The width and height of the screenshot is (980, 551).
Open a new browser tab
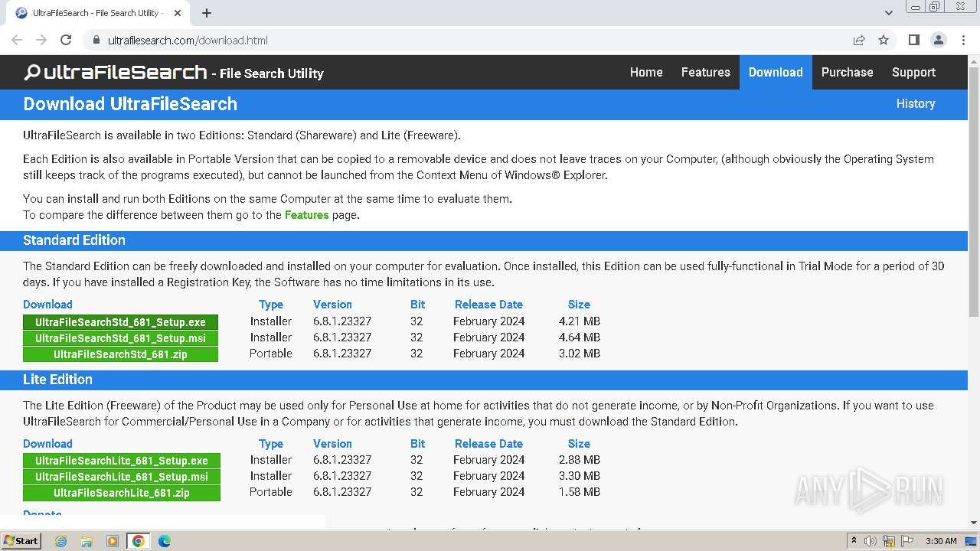click(207, 13)
